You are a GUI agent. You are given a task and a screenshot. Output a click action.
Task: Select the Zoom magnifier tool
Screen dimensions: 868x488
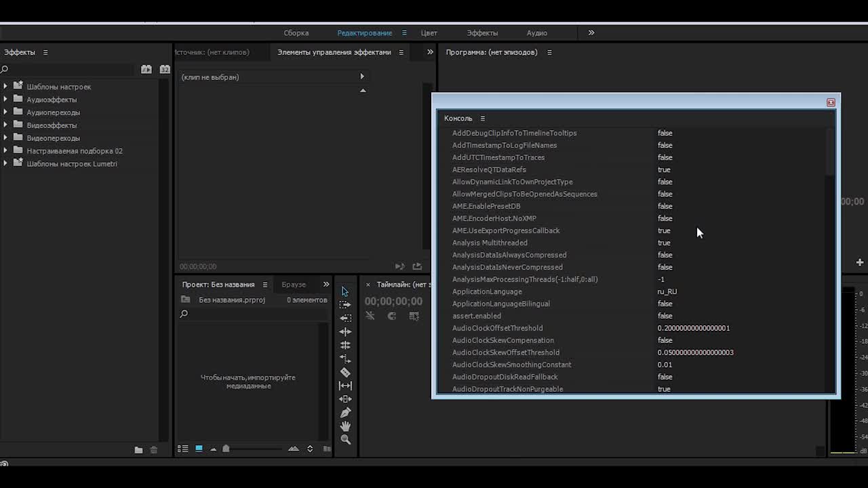345,440
